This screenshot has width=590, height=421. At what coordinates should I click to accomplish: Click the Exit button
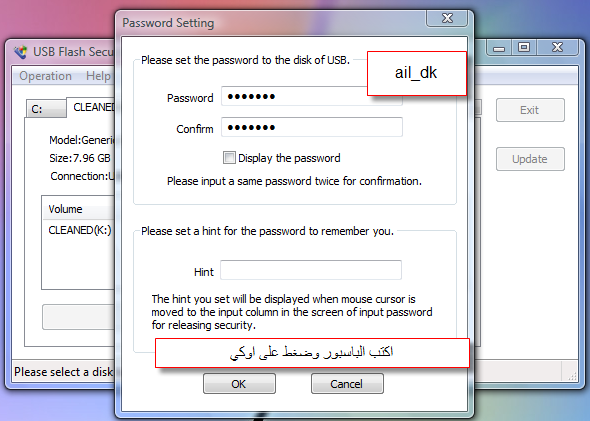click(x=530, y=110)
